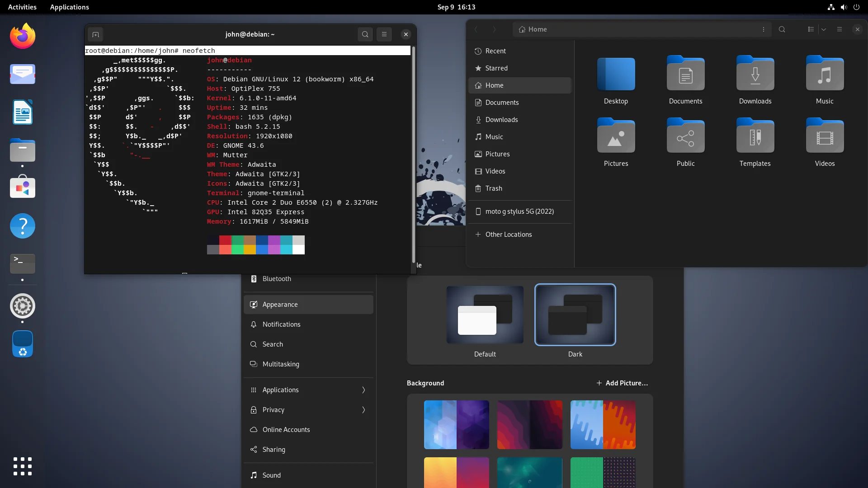The width and height of the screenshot is (868, 488).
Task: Open Other Locations in Files
Action: tap(520, 235)
